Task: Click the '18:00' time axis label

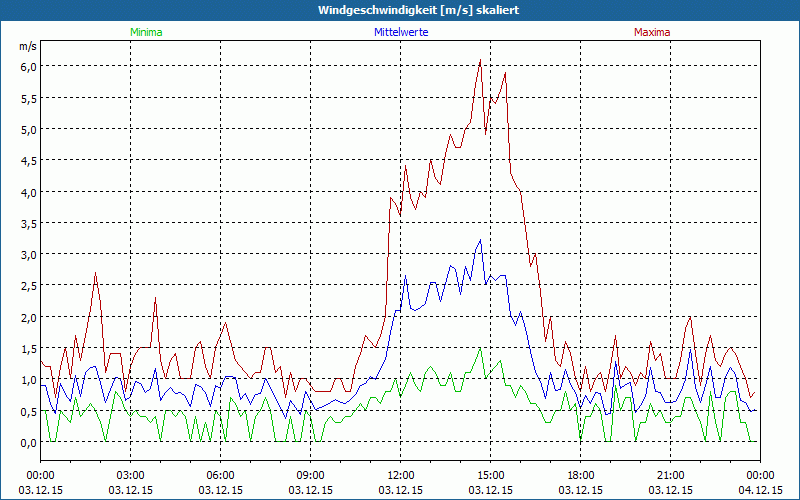Action: click(x=581, y=476)
